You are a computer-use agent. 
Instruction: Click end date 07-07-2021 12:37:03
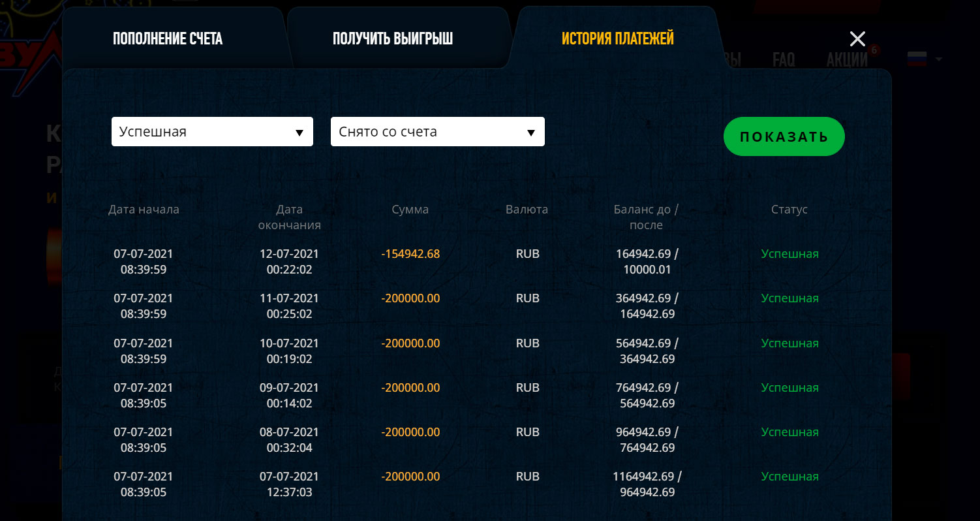coord(289,484)
